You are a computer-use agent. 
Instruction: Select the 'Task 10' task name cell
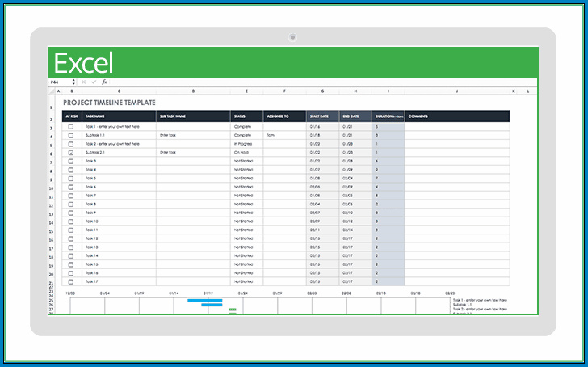point(119,221)
